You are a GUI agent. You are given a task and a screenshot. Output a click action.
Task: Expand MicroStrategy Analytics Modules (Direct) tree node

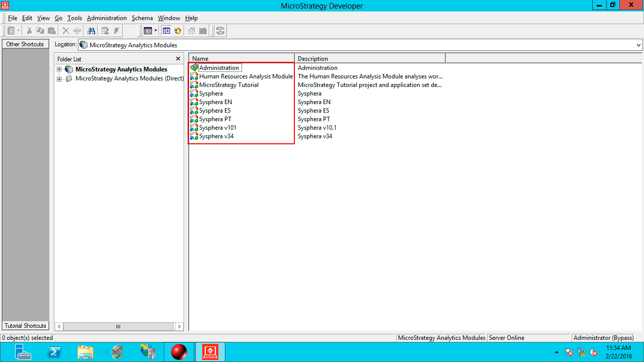[59, 79]
